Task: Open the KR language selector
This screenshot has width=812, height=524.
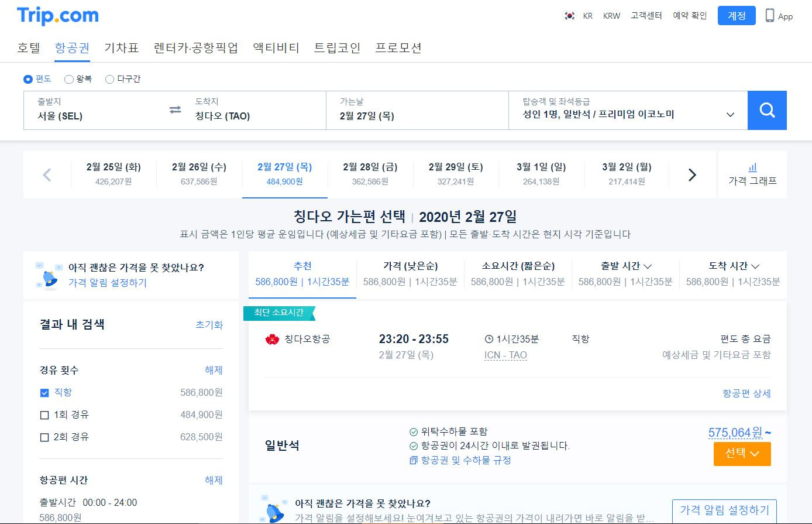Action: [588, 16]
